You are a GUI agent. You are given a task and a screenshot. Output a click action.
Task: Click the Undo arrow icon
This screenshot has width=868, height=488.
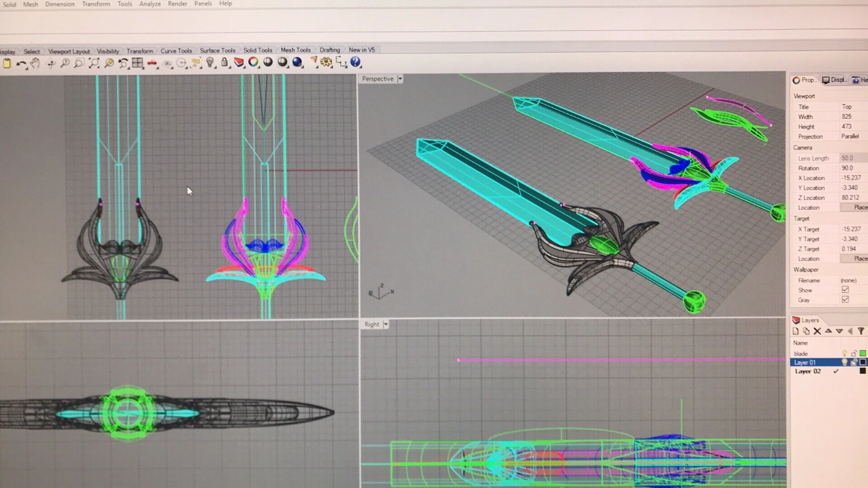21,64
